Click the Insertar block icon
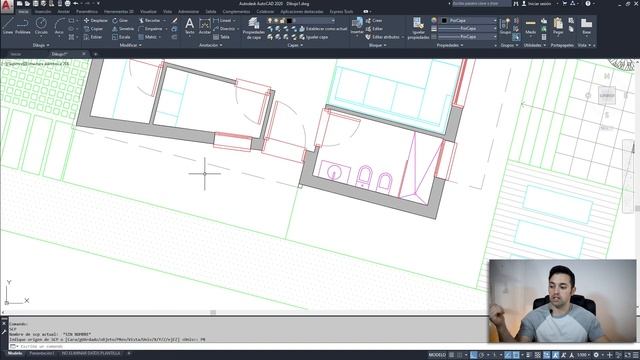Viewport: 640px width, 360px height. click(x=357, y=25)
